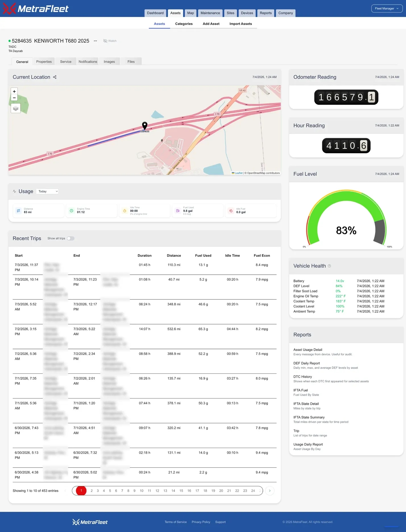
Task: Open the asset three-dot options menu
Action: coord(95,41)
